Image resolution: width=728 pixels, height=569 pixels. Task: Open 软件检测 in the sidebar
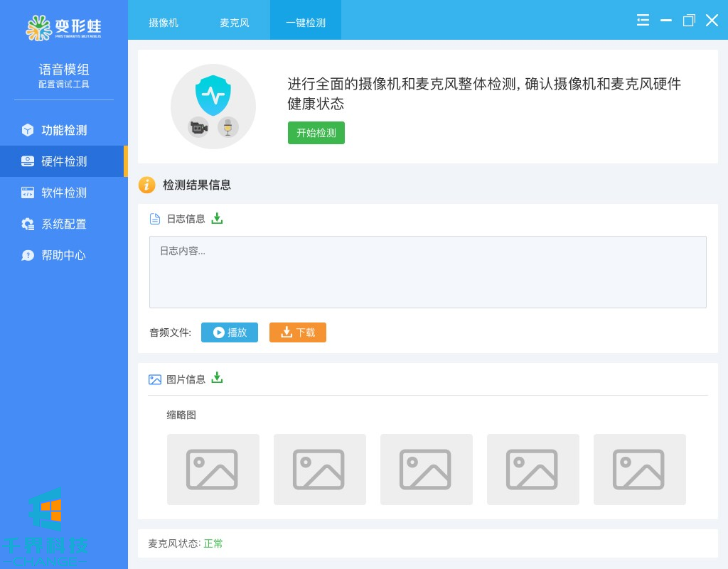[x=64, y=193]
